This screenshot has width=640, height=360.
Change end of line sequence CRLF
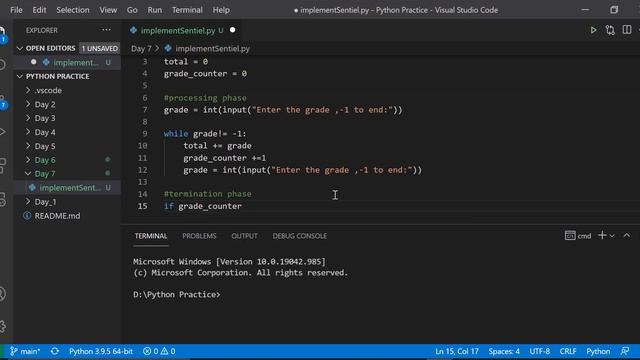[568, 351]
